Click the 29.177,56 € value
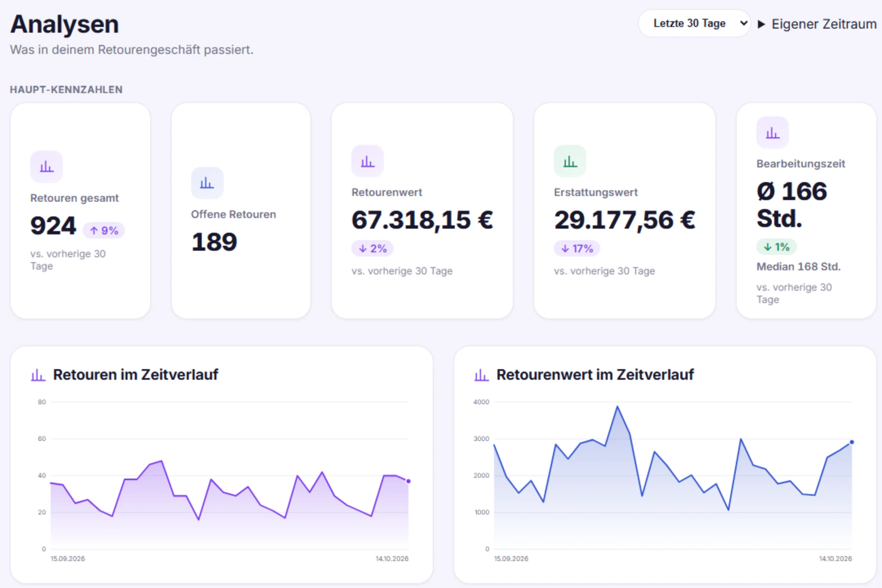Viewport: 882px width, 588px height. click(625, 220)
